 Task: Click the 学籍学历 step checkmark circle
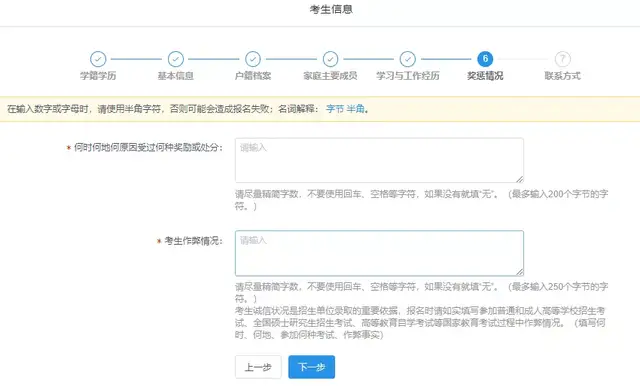point(98,59)
